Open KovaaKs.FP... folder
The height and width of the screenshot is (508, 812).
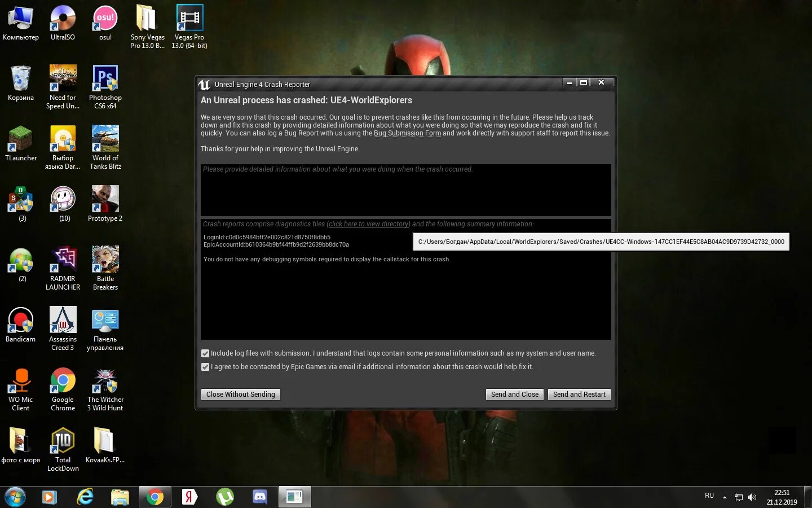coord(105,445)
